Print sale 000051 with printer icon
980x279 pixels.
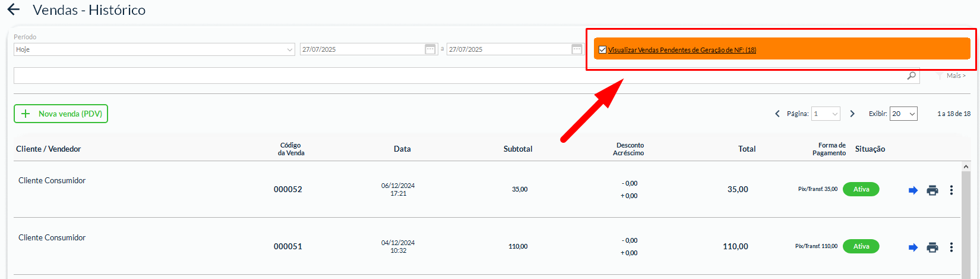[x=932, y=247]
